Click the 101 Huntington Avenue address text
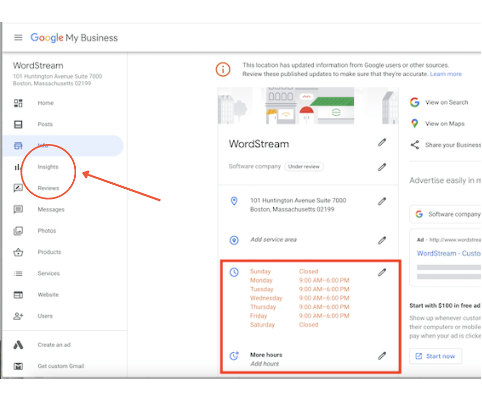This screenshot has height=402, width=482. pyautogui.click(x=298, y=205)
